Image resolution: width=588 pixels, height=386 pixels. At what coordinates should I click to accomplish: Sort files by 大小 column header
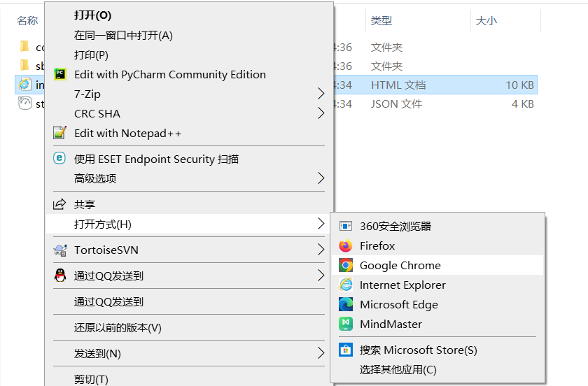(486, 21)
